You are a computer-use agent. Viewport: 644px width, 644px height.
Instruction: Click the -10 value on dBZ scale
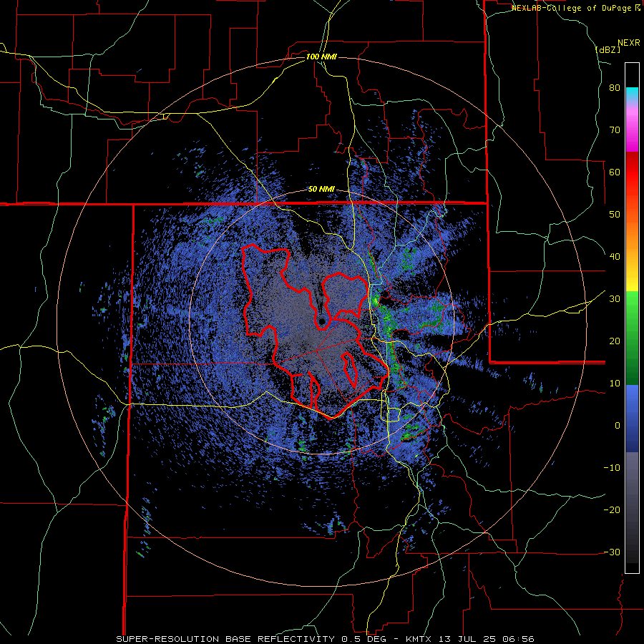point(612,468)
